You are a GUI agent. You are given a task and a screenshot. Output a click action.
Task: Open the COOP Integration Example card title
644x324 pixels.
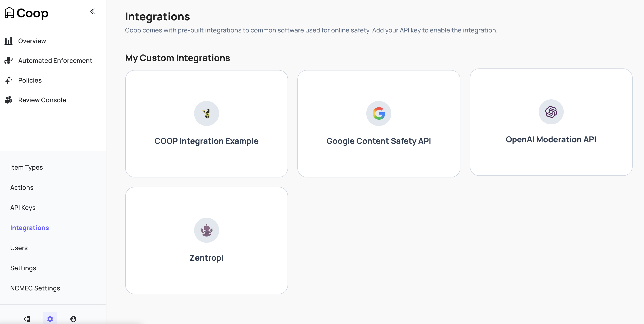[x=206, y=141]
